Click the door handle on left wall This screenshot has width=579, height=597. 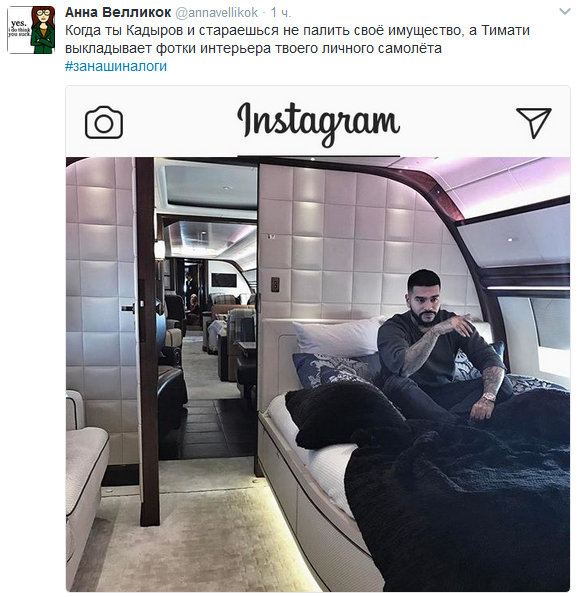pyautogui.click(x=129, y=308)
